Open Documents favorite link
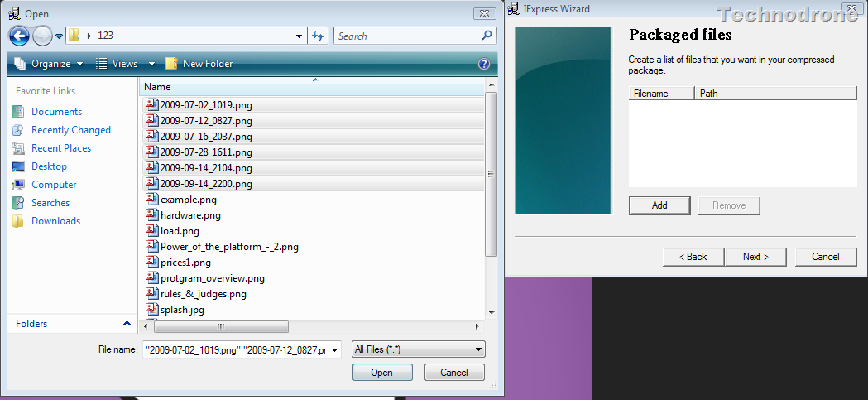The width and height of the screenshot is (868, 400). tap(56, 112)
